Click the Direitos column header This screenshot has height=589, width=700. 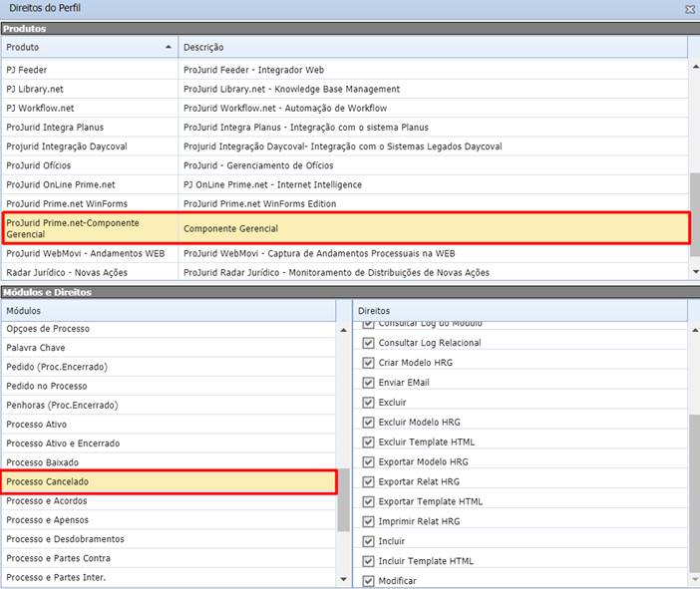click(x=521, y=311)
